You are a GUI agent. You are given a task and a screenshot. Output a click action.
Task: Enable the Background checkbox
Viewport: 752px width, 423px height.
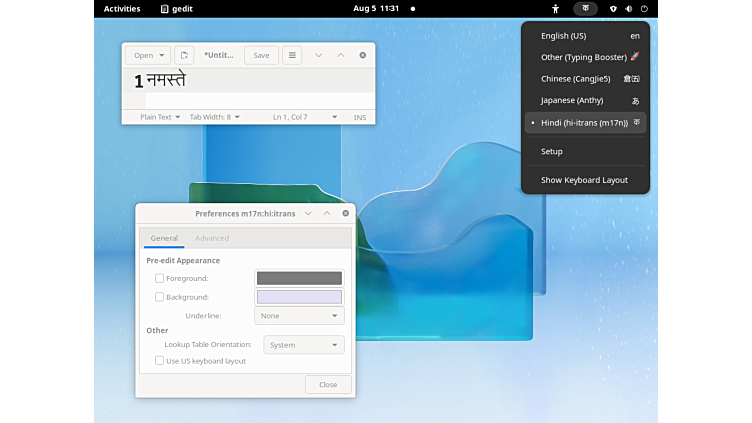pos(160,297)
